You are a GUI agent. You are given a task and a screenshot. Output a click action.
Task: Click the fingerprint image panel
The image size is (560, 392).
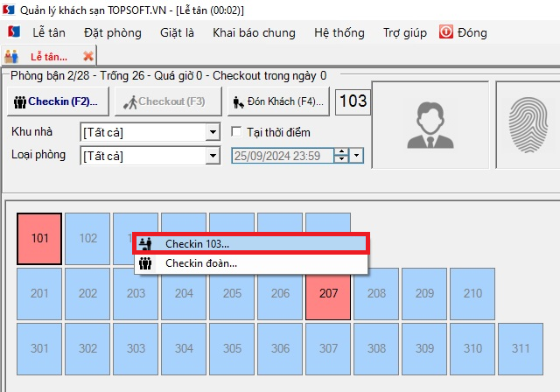pyautogui.click(x=528, y=124)
